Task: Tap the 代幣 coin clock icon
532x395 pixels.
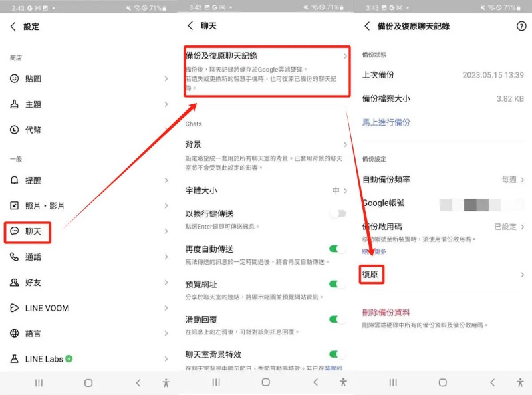Action: click(15, 130)
